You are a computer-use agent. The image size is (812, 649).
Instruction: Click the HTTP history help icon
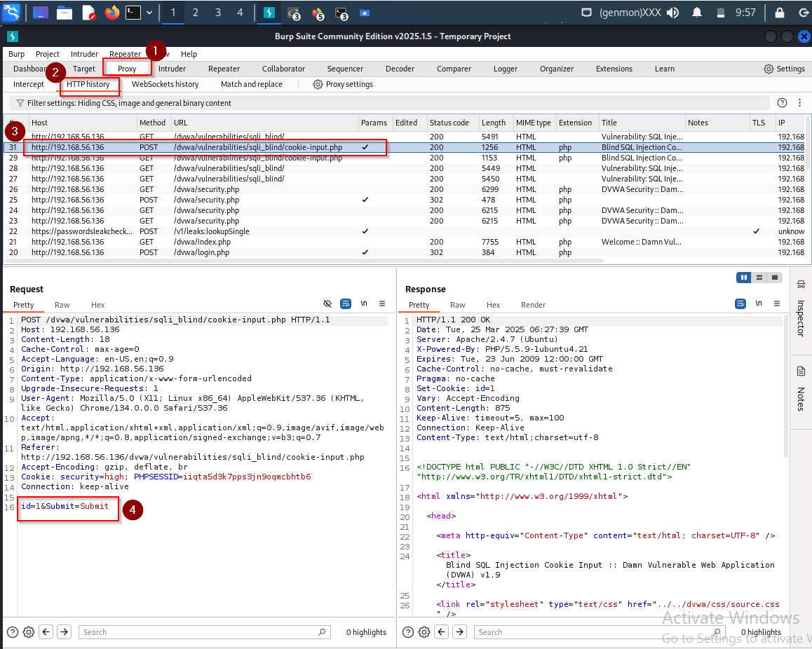point(782,103)
